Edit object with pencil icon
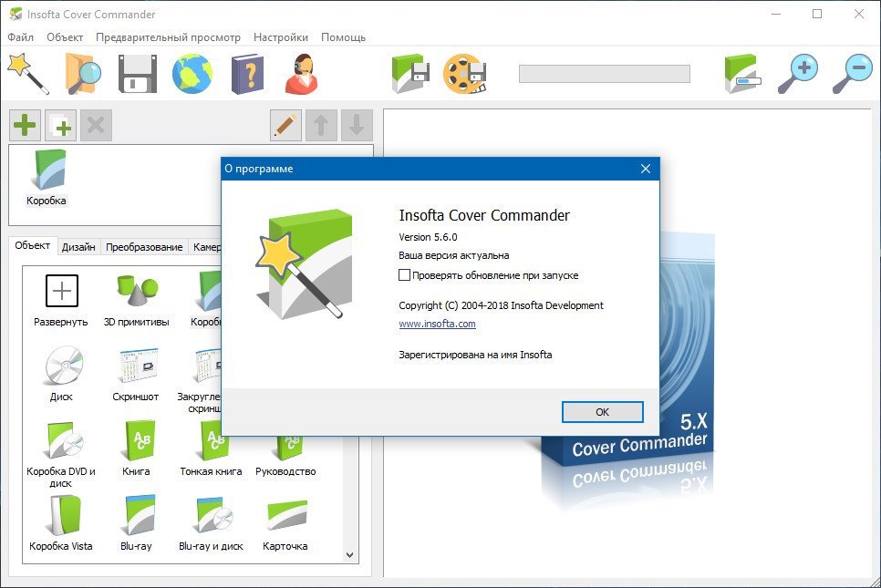The width and height of the screenshot is (881, 588). pos(285,125)
